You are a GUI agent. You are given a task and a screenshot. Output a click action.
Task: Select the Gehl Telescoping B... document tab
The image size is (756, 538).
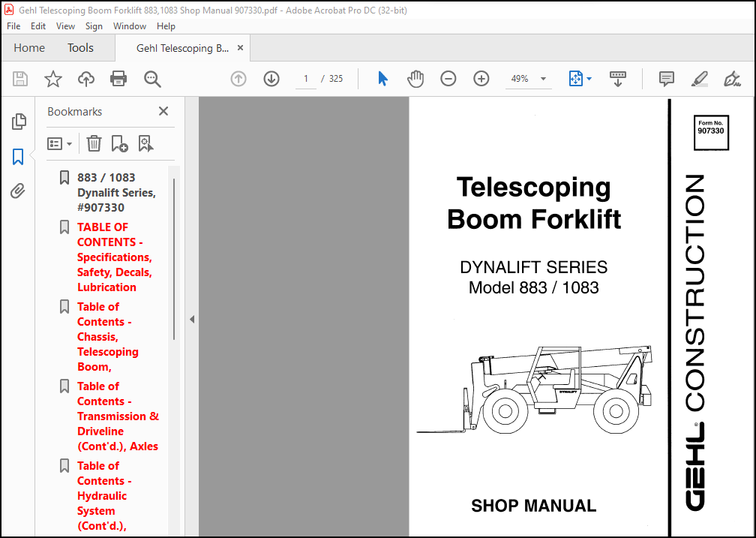click(182, 48)
